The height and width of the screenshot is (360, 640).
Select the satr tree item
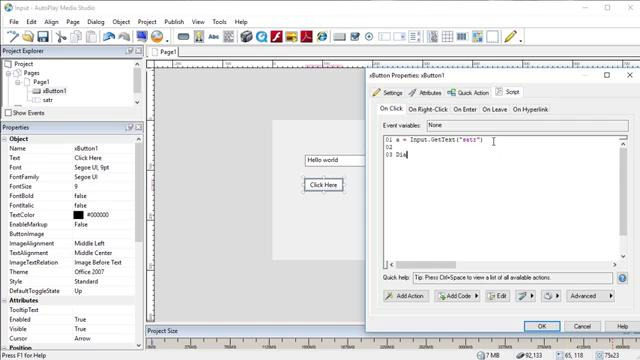pos(47,100)
